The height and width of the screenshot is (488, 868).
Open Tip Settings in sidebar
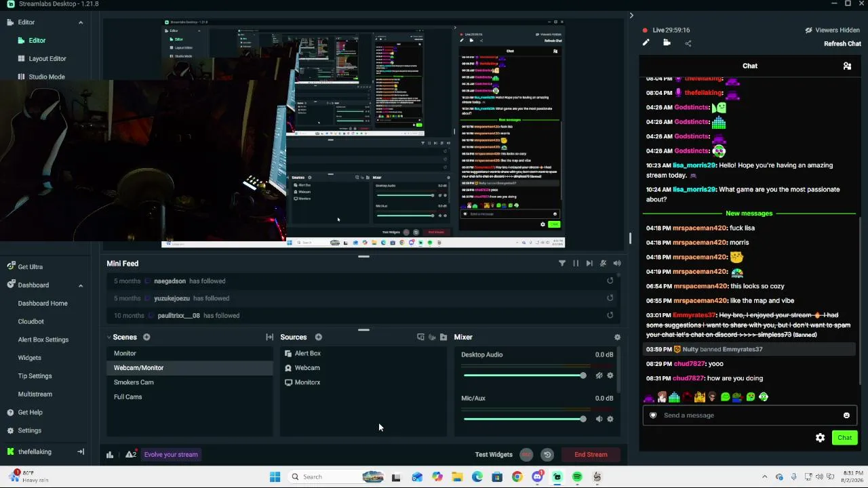pyautogui.click(x=35, y=376)
